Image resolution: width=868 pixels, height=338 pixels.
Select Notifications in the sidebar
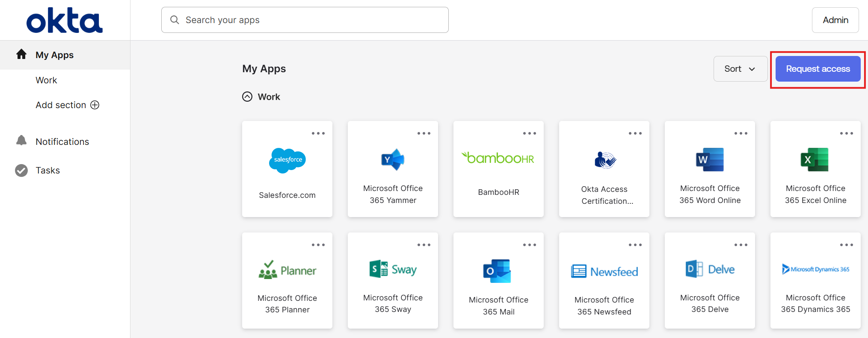pyautogui.click(x=62, y=141)
